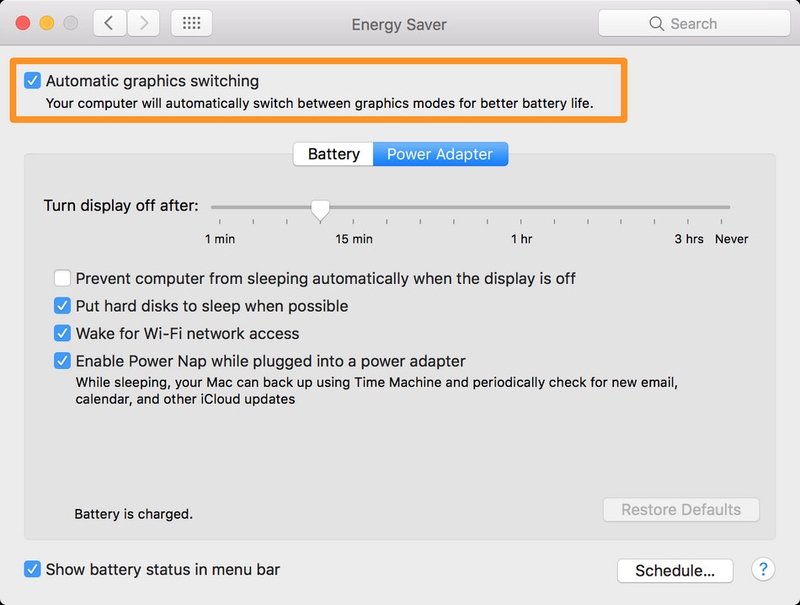Disable Wake for Wi-Fi network access

(63, 333)
